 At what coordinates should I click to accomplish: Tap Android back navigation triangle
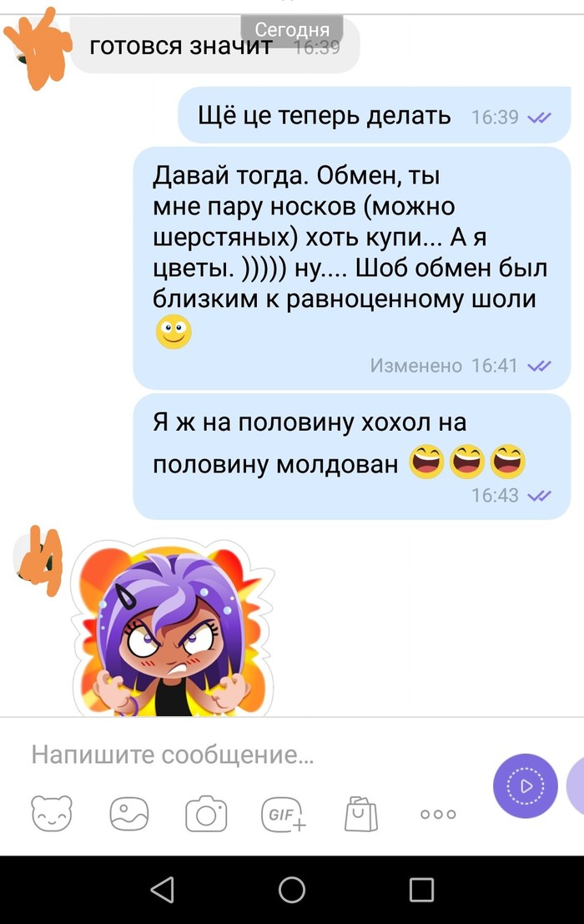(x=163, y=890)
